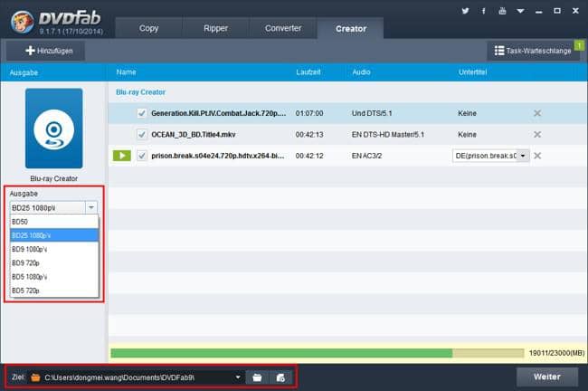Choose BD50 output option
The height and width of the screenshot is (391, 588).
tap(54, 222)
